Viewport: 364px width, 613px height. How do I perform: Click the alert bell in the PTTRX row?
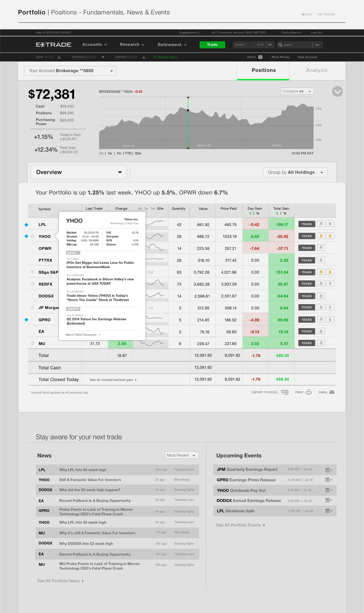coord(321,260)
